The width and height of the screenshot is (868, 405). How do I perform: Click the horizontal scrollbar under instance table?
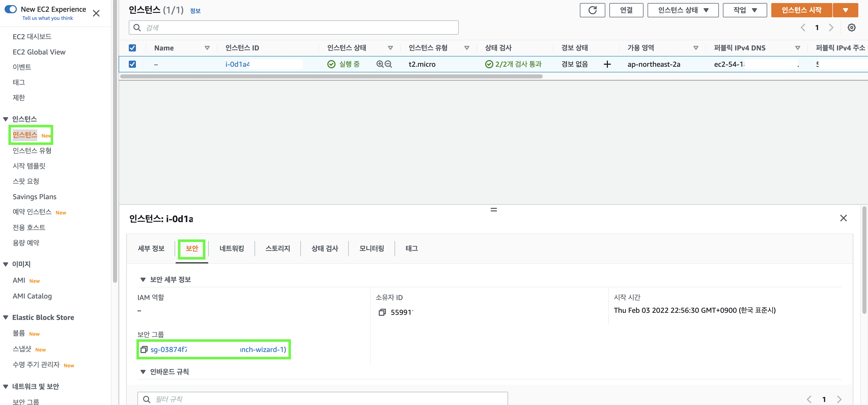[331, 77]
